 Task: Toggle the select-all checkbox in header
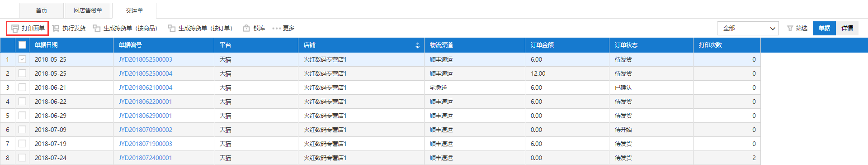click(x=22, y=45)
